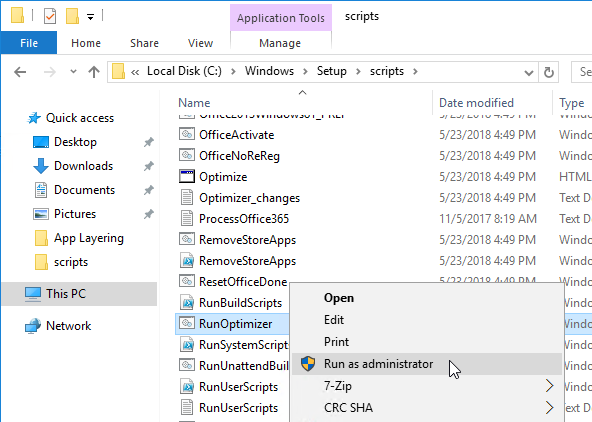Switch to the View ribbon tab

[x=200, y=43]
